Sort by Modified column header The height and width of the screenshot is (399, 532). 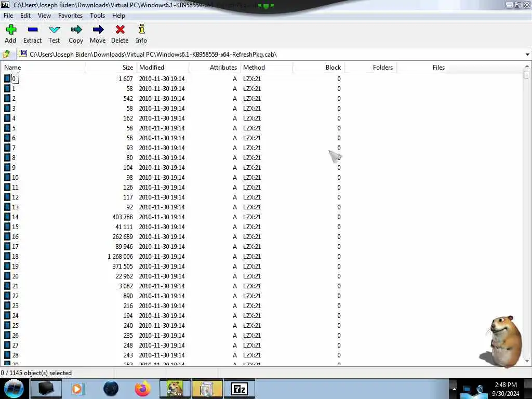point(163,68)
